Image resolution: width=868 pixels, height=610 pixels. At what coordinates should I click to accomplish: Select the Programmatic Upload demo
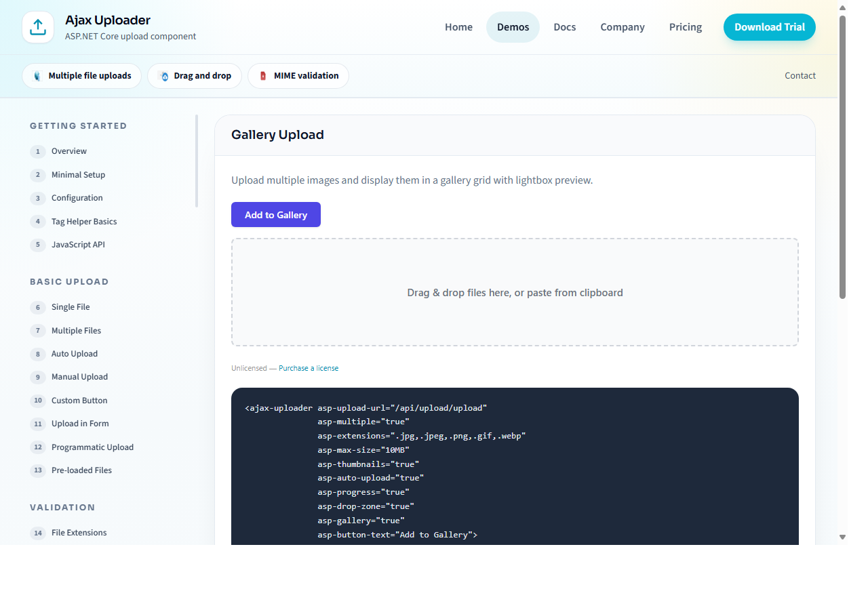(92, 447)
